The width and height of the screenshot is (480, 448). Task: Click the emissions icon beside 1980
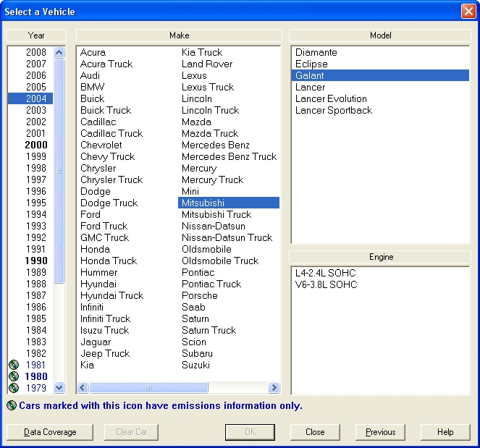coord(14,376)
